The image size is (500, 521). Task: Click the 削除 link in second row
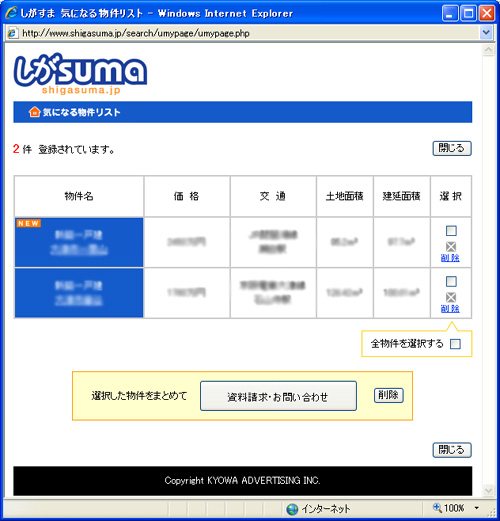[450, 309]
